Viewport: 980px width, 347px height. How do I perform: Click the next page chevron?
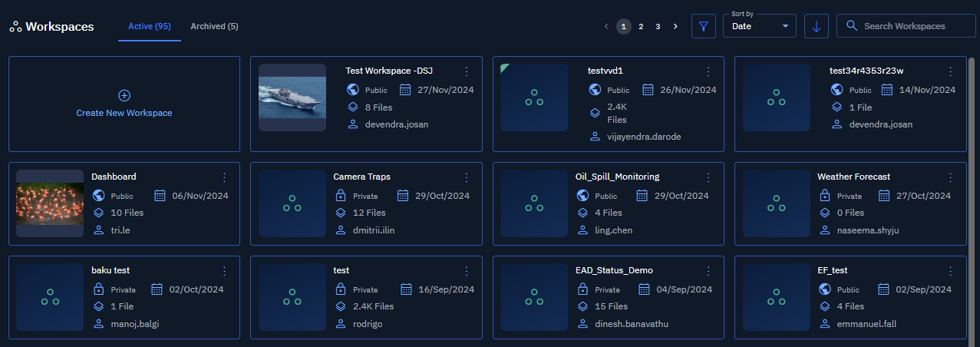[675, 26]
